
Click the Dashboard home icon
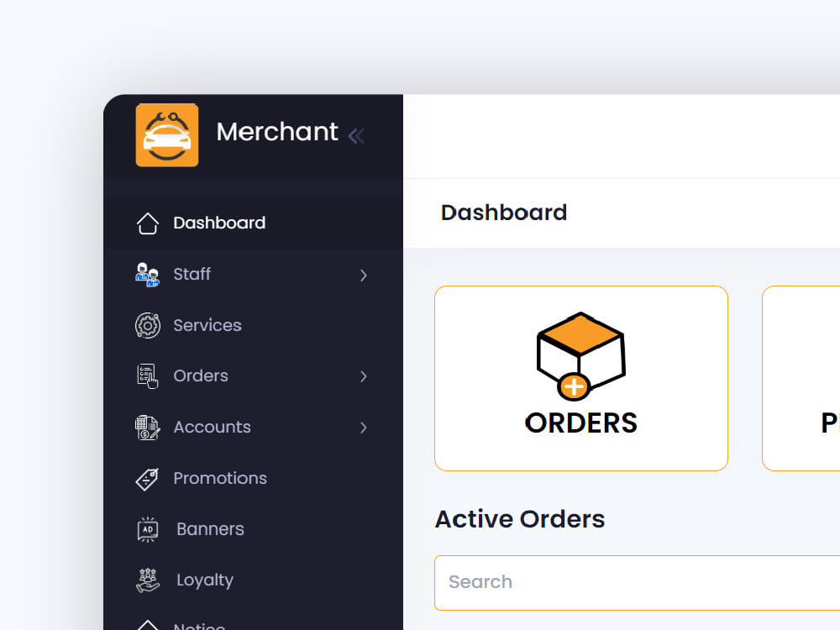(147, 223)
